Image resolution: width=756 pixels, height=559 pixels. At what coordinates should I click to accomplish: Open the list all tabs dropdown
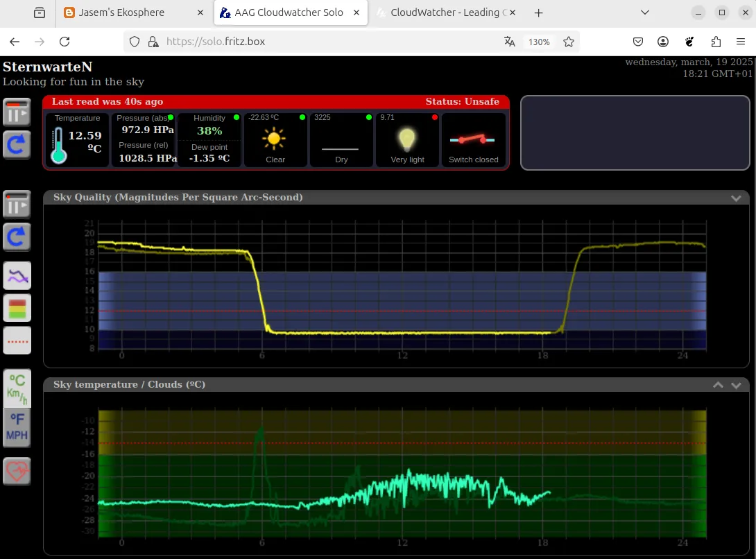click(x=644, y=12)
